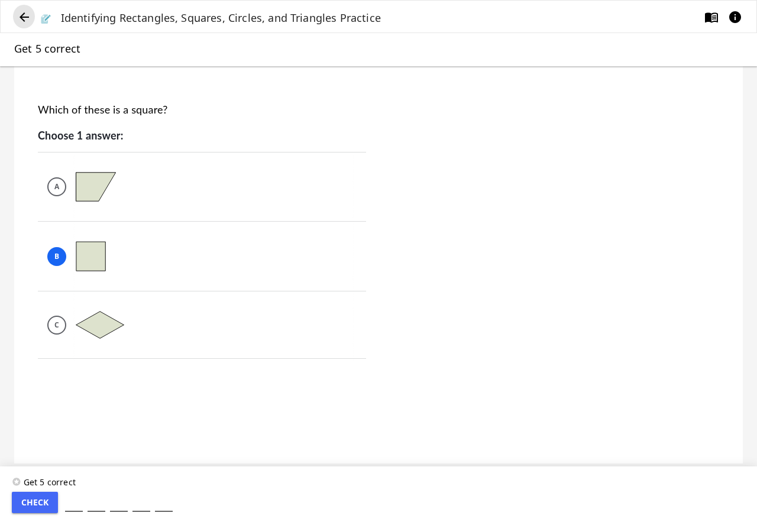757x532 pixels.
Task: Click the back arrow icon
Action: click(24, 17)
